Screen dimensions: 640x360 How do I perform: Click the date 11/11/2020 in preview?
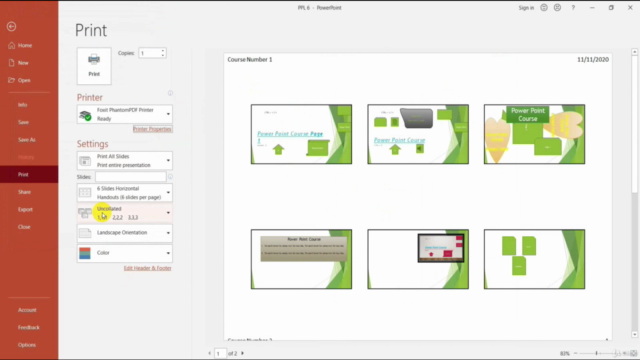(593, 60)
